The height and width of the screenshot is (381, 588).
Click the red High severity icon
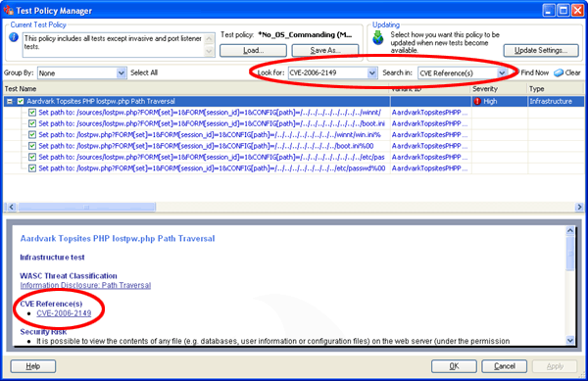[x=477, y=101]
